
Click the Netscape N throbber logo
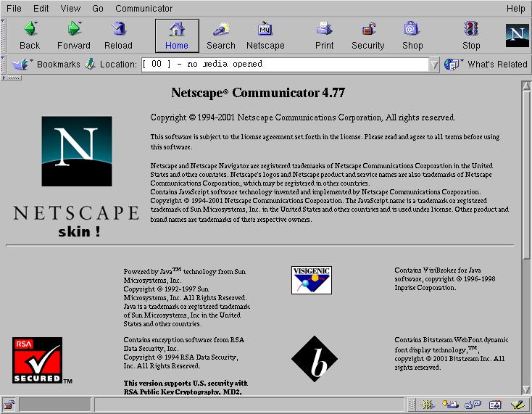(517, 35)
